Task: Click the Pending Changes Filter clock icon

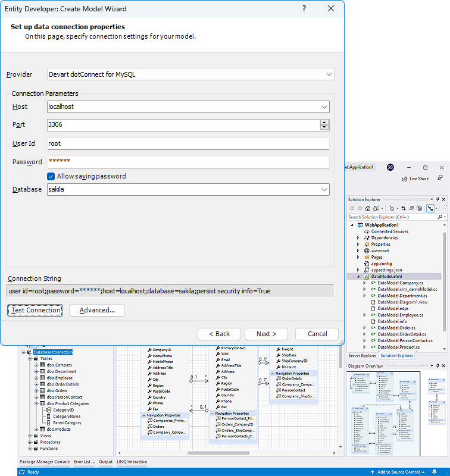Action: pos(392,208)
